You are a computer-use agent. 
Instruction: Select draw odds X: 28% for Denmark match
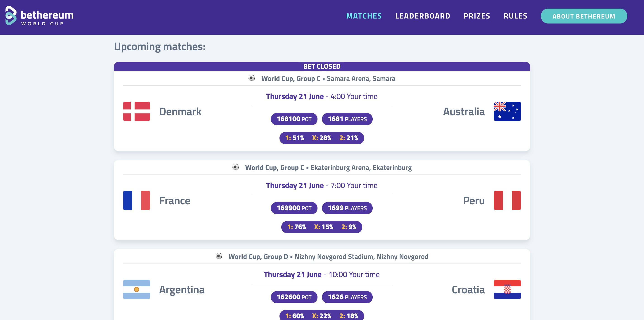[322, 138]
